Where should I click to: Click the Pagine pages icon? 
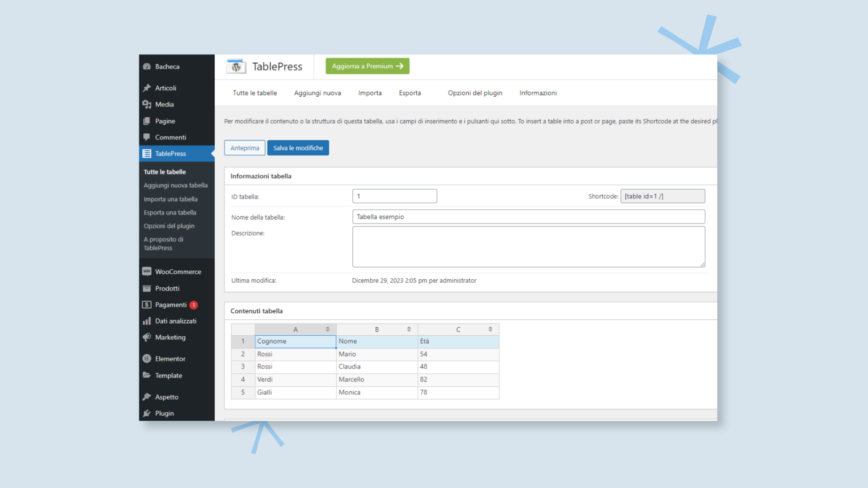point(147,121)
